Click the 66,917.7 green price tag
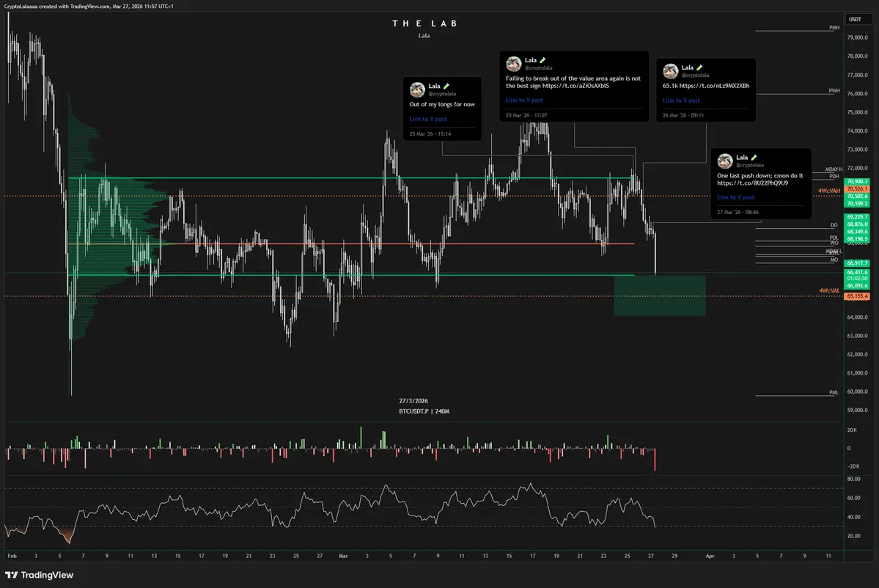The width and height of the screenshot is (879, 588). pyautogui.click(x=857, y=263)
